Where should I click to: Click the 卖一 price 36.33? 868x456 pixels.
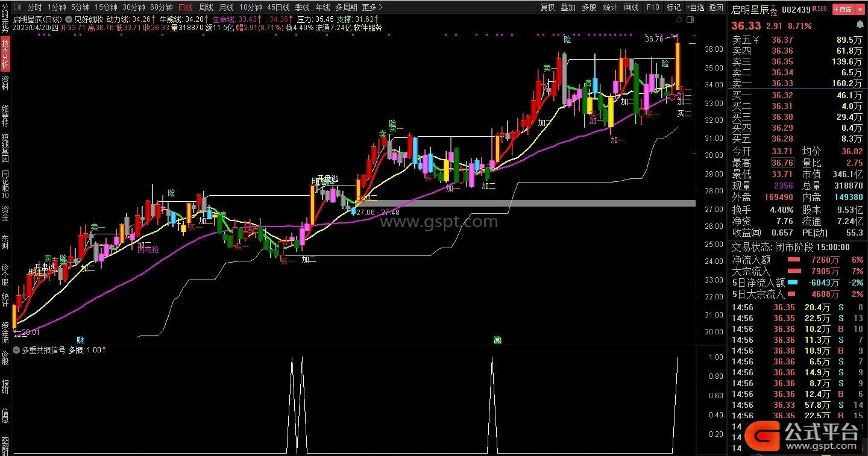782,83
